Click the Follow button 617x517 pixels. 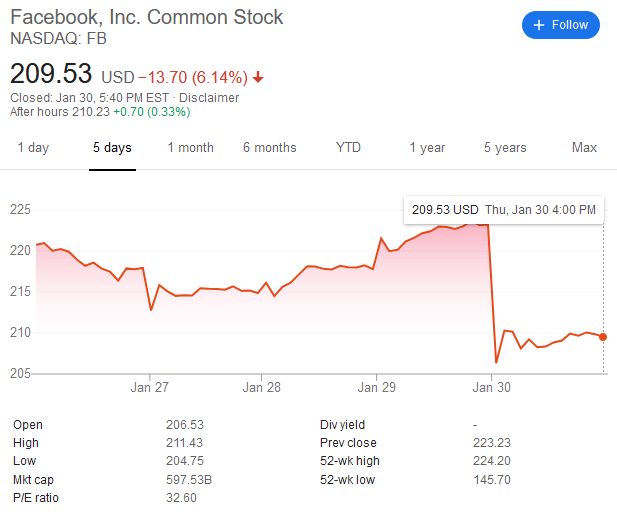coord(561,25)
